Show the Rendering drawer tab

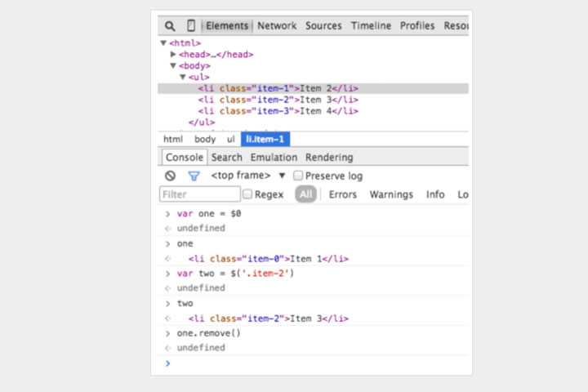[329, 158]
